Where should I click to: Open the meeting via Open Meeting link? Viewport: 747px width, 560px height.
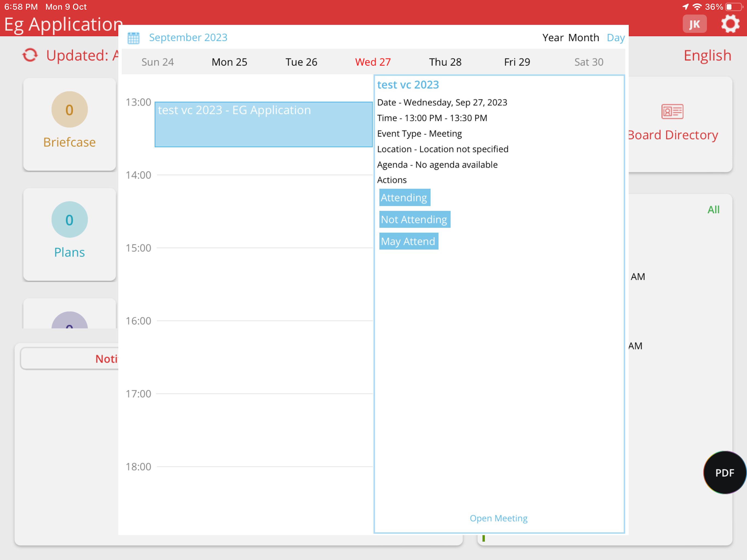[x=498, y=518]
